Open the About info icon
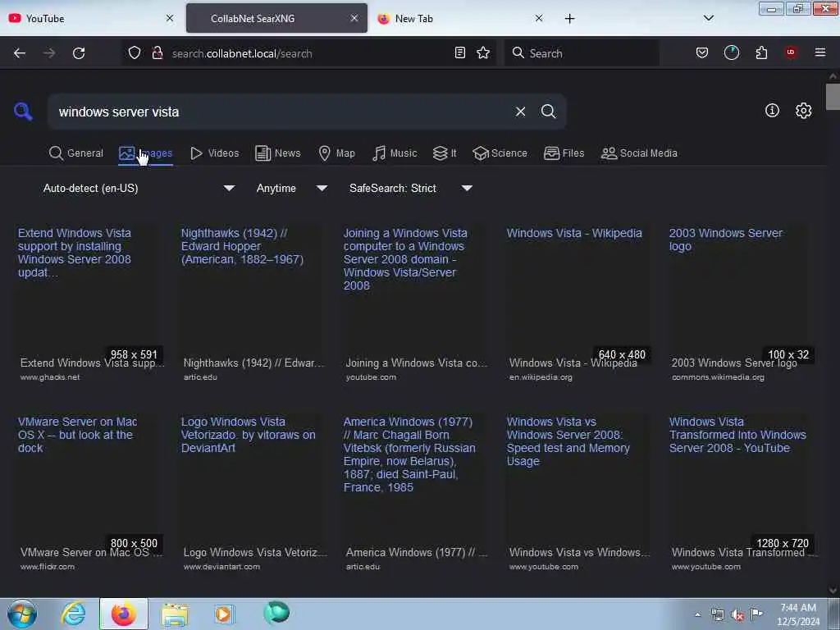Viewport: 840px width, 630px height. [772, 111]
